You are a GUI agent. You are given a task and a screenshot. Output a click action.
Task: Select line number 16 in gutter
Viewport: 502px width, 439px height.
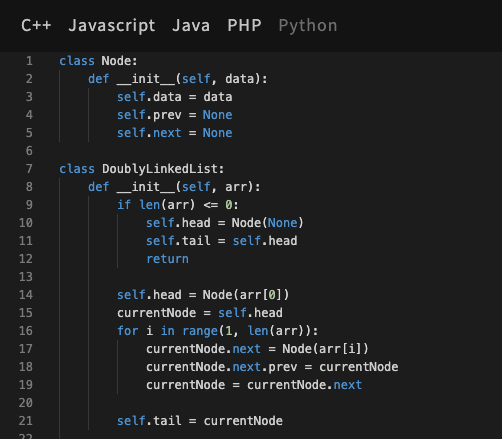point(26,331)
